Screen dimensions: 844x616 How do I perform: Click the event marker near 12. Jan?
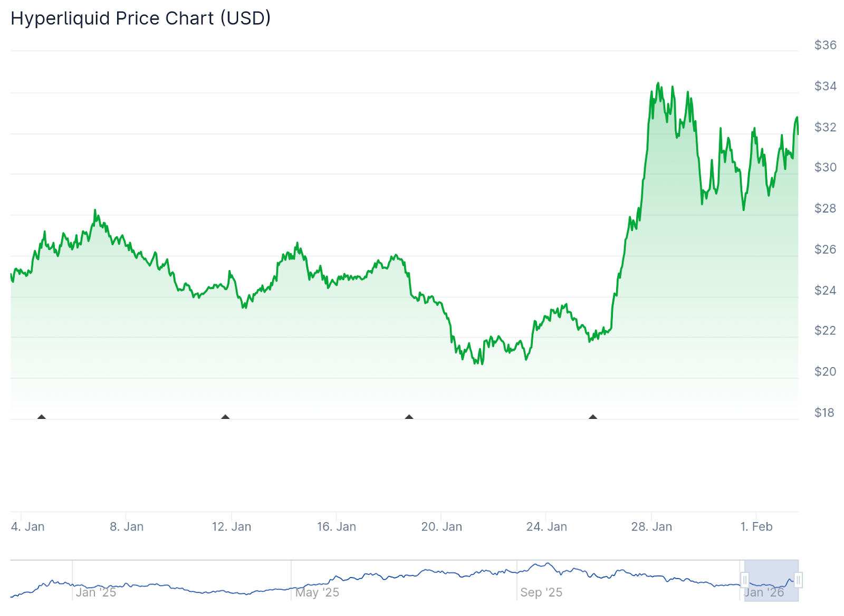225,417
